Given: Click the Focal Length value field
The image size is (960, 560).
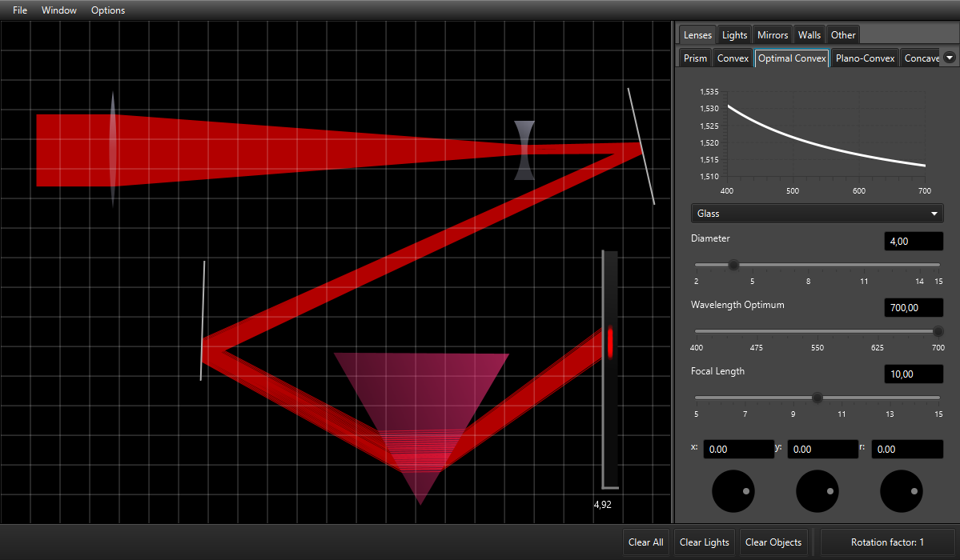Looking at the screenshot, I should [914, 374].
